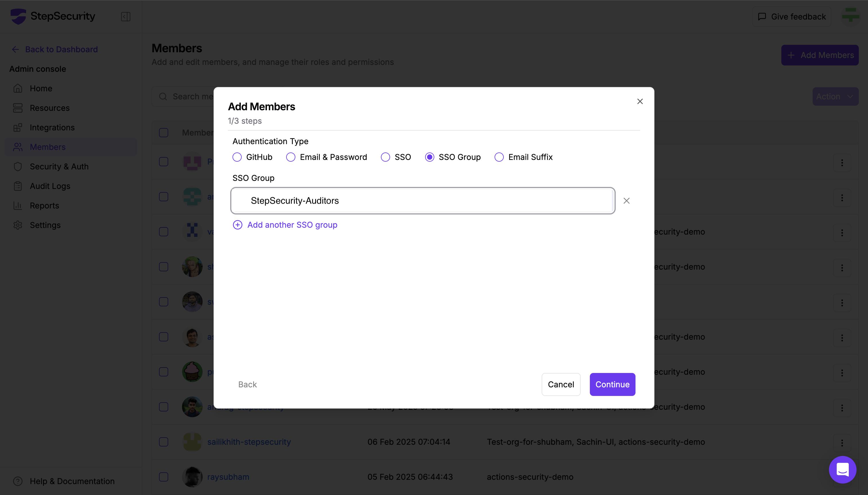The image size is (868, 495).
Task: Click the SSO Group text input field
Action: [x=423, y=201]
